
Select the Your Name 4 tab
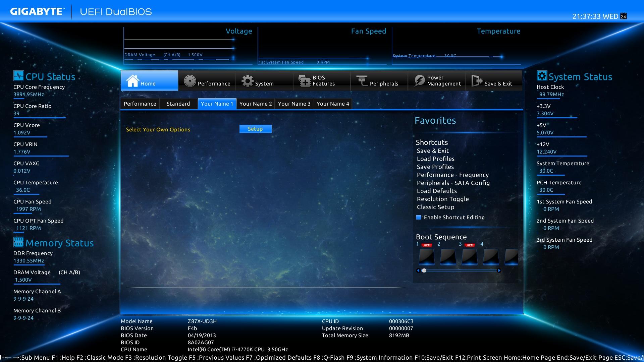click(333, 104)
